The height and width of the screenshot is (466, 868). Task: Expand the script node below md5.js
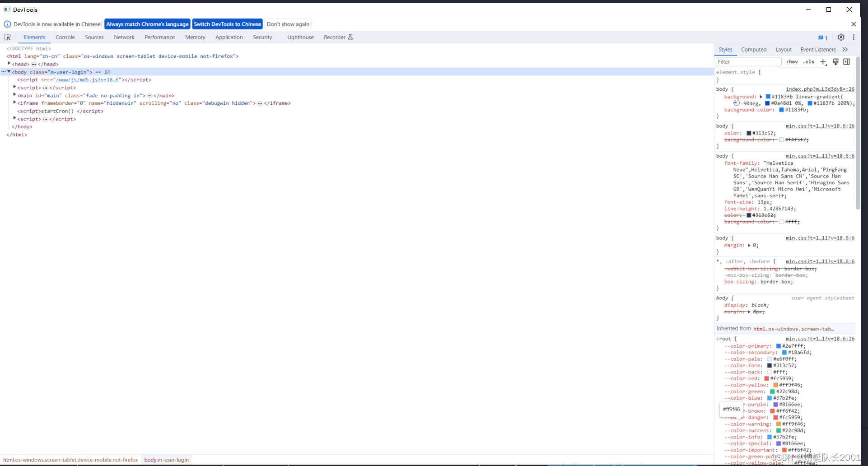point(15,87)
